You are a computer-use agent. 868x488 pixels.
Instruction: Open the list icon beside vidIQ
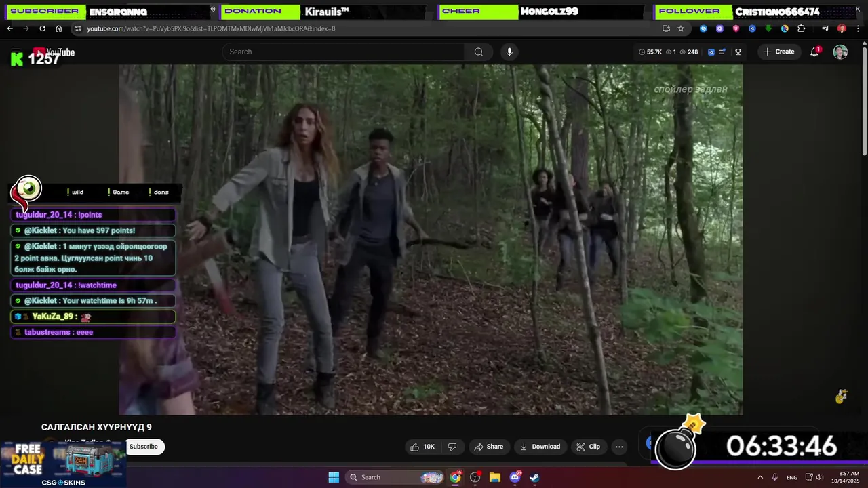(722, 52)
